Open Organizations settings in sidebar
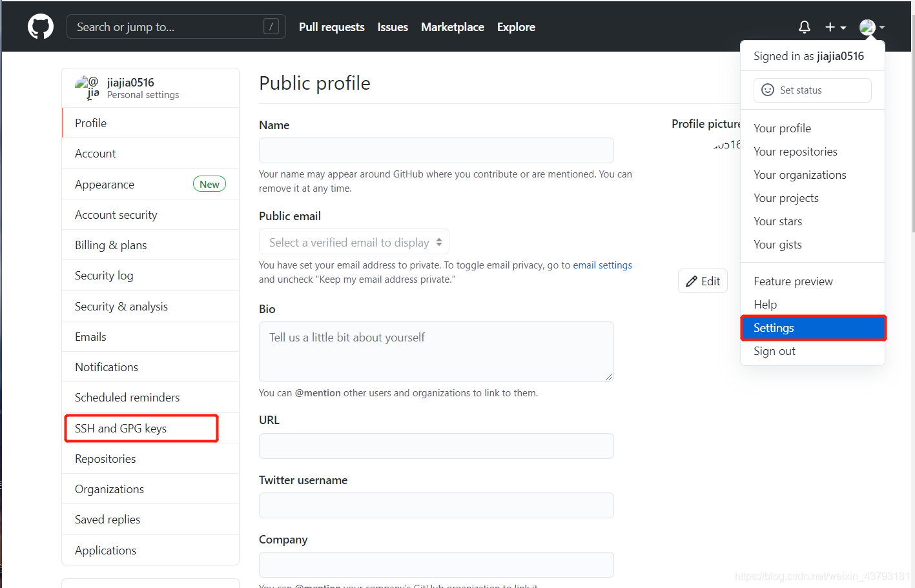 click(x=150, y=489)
